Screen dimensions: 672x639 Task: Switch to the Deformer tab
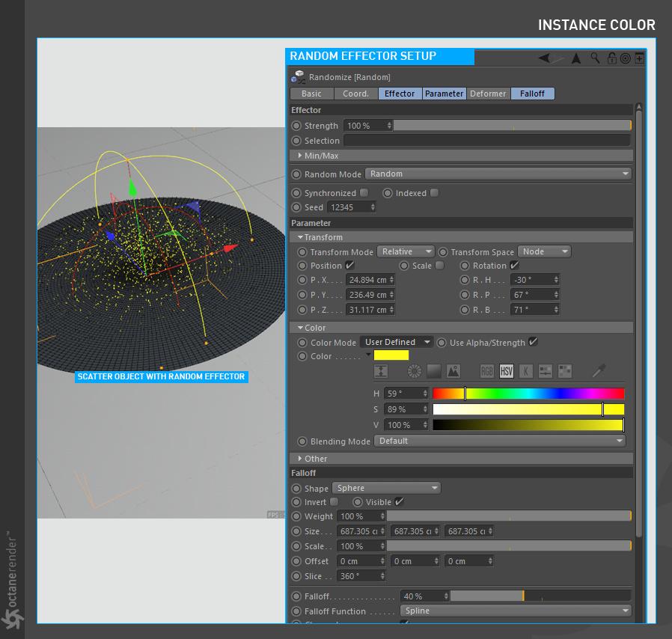pyautogui.click(x=488, y=94)
